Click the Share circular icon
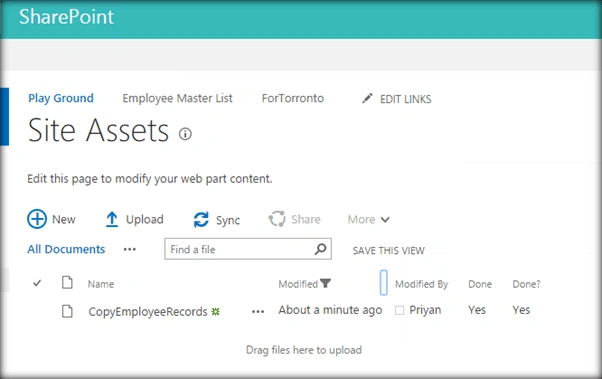Screen dimensions: 602x379 [277, 219]
